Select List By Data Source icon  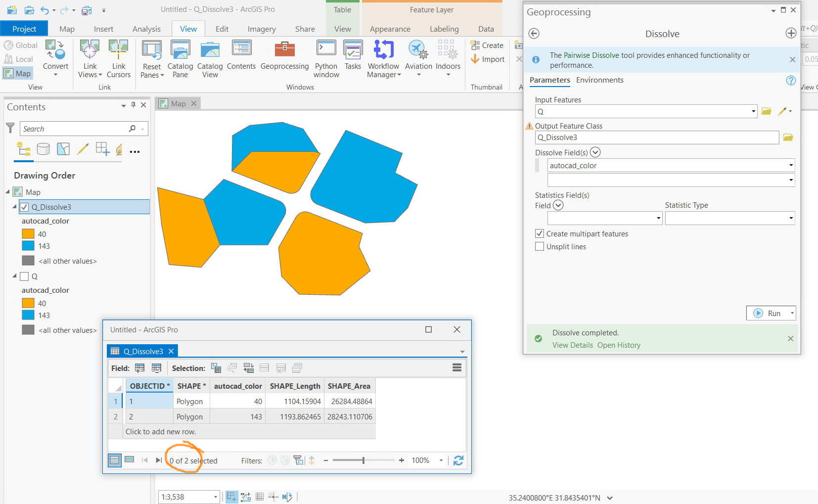tap(44, 149)
